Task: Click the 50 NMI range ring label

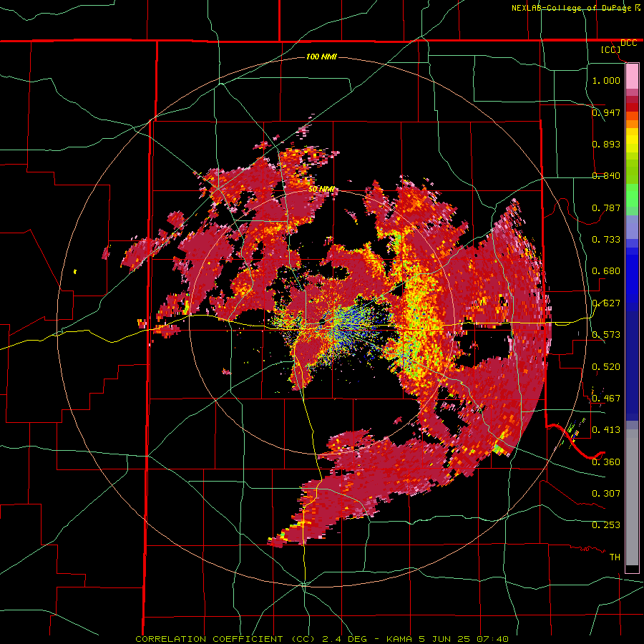Action: point(321,190)
